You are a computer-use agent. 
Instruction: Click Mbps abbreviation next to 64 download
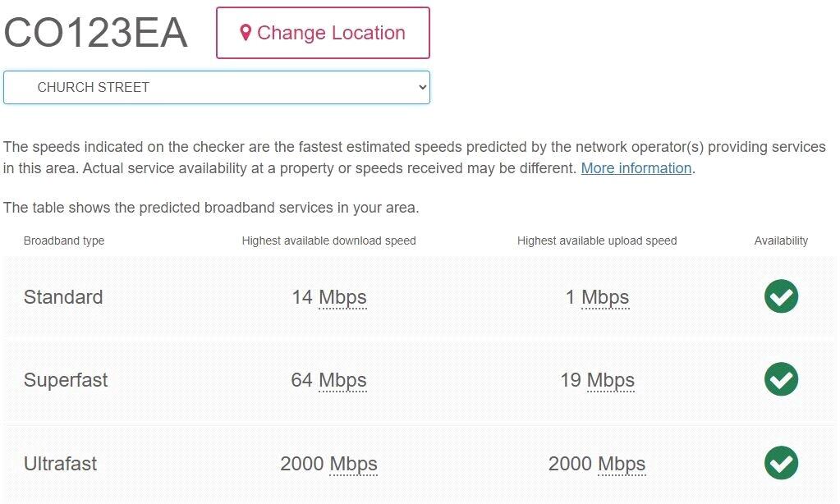[x=342, y=380]
